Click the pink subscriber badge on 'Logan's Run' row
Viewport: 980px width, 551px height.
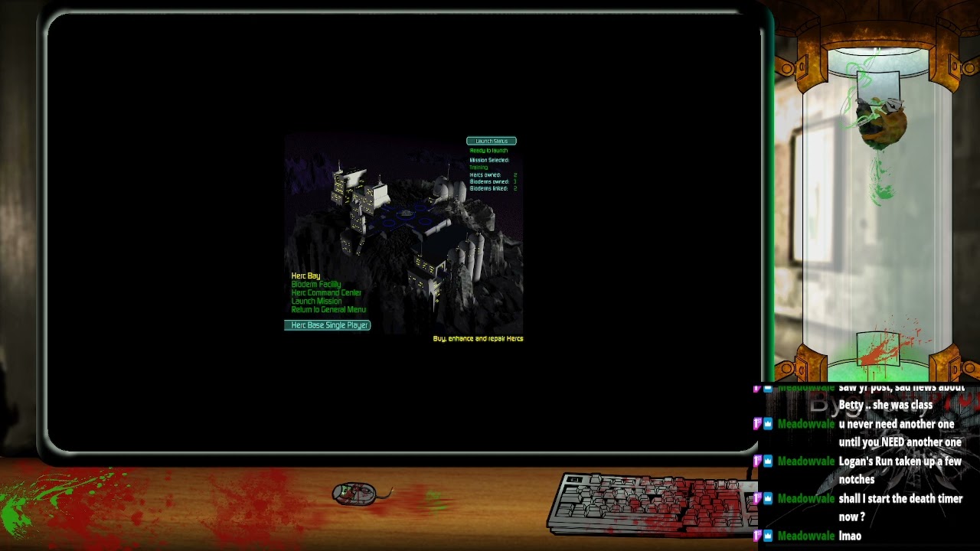[757, 461]
